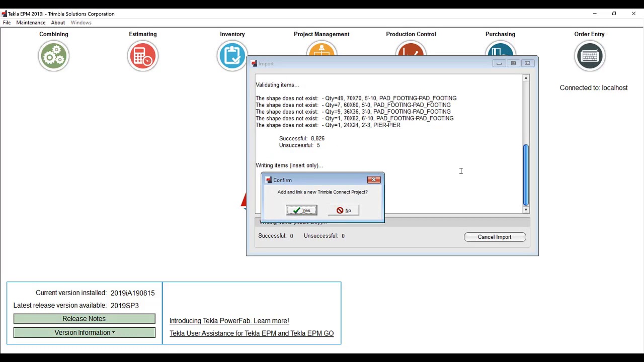The width and height of the screenshot is (644, 362).
Task: Open the Release Notes button
Action: coord(84,319)
